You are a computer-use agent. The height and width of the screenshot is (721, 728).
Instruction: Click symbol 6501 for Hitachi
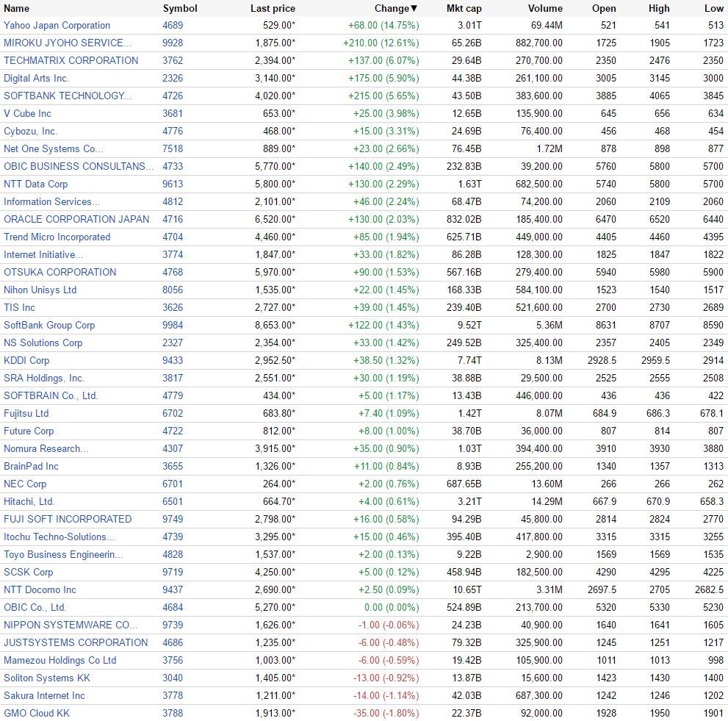173,502
